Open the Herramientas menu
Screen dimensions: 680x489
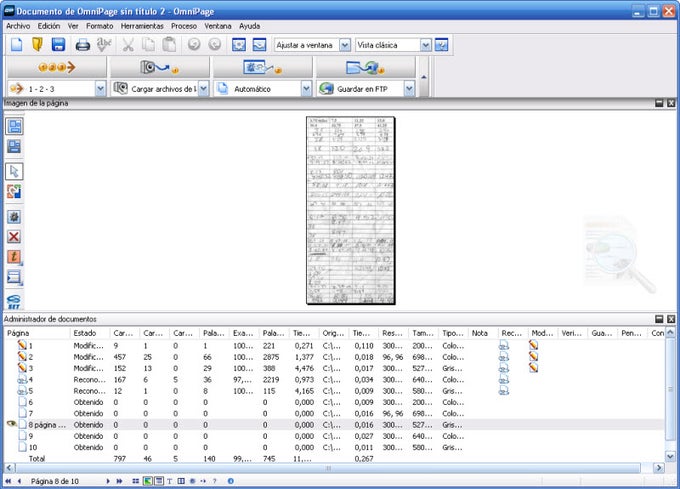[142, 26]
